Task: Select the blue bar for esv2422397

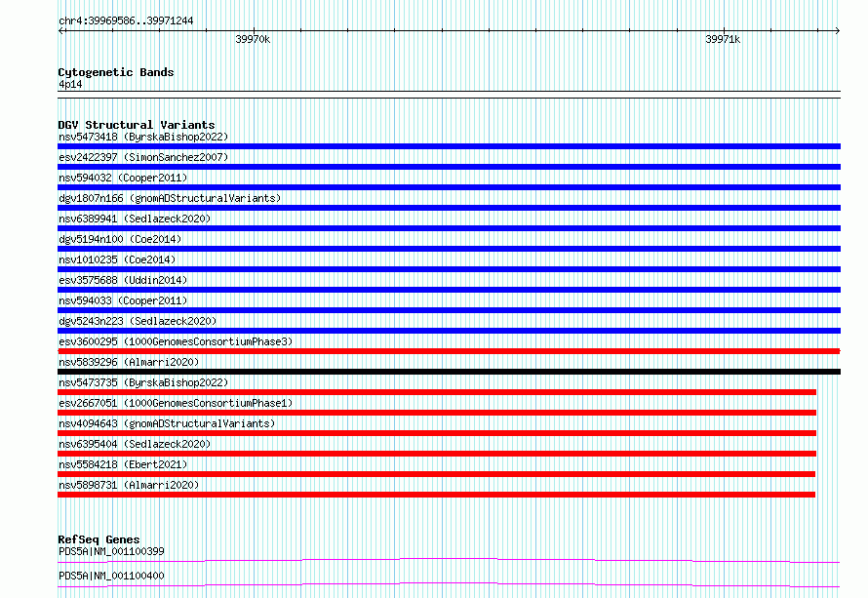Action: coord(449,167)
